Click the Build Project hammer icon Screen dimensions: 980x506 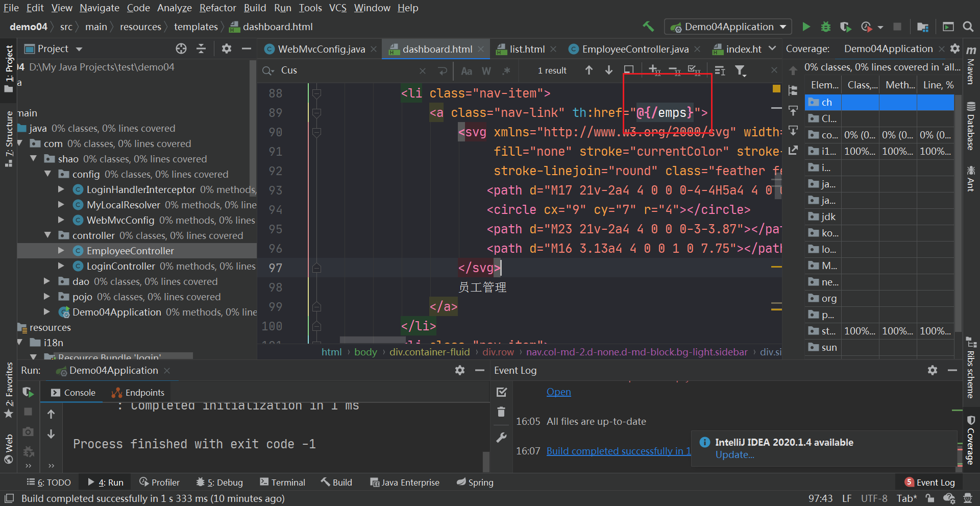pyautogui.click(x=648, y=27)
